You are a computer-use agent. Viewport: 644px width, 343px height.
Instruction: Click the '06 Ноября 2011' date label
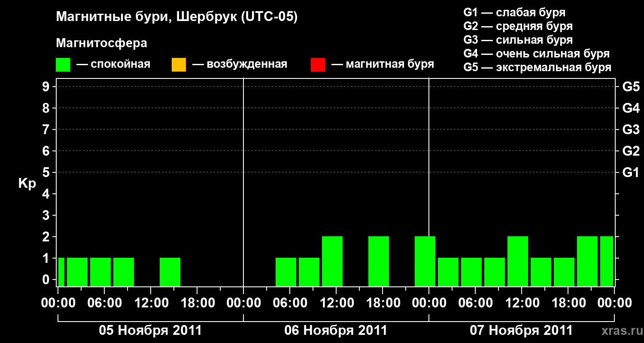point(336,331)
